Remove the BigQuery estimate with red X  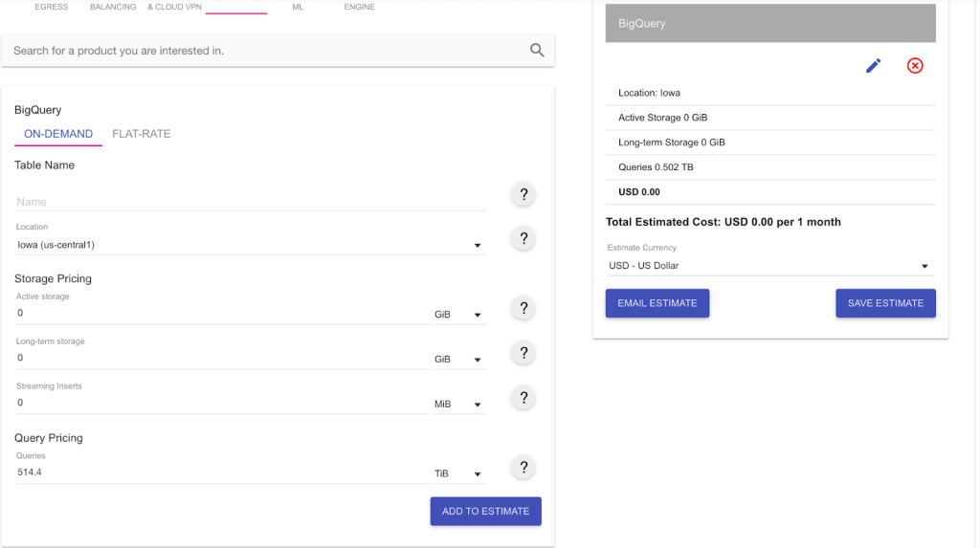pyautogui.click(x=915, y=66)
